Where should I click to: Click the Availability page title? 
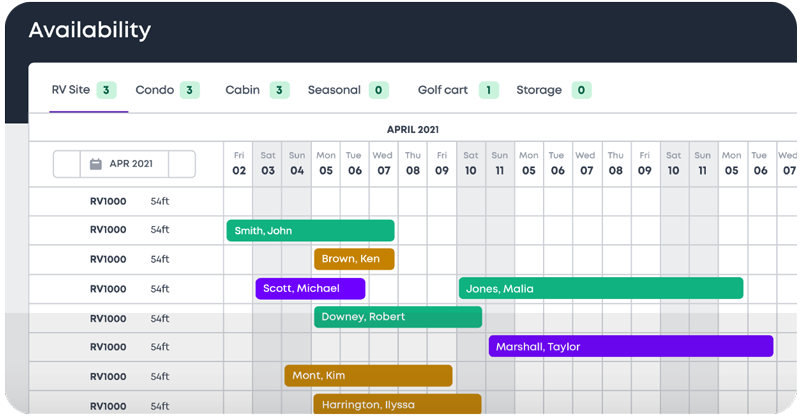point(90,30)
